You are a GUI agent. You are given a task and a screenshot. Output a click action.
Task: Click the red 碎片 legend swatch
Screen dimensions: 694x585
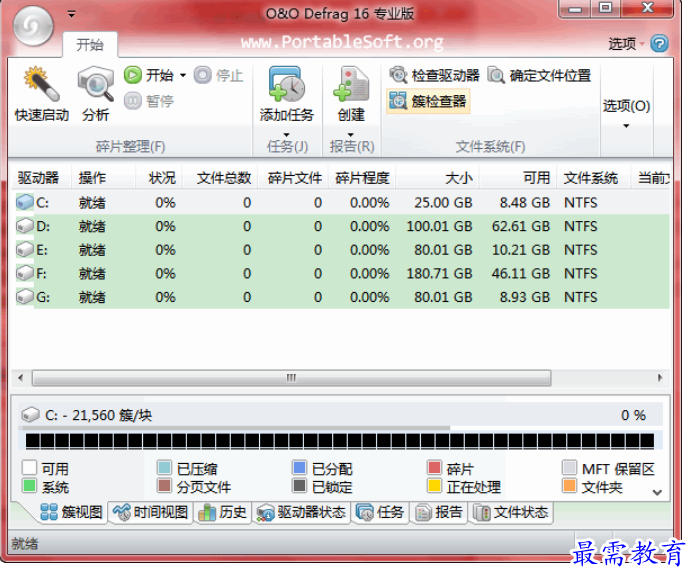435,467
